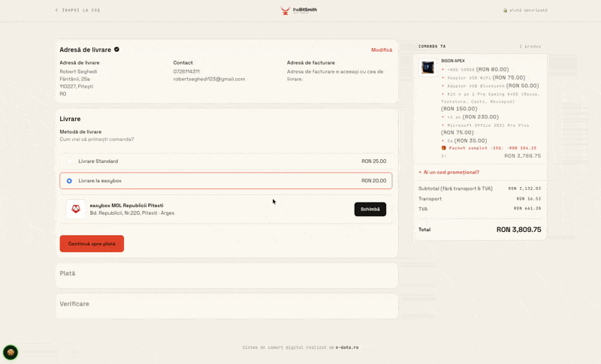This screenshot has width=601, height=364.
Task: Click the easybox price RON 20.00
Action: [373, 181]
